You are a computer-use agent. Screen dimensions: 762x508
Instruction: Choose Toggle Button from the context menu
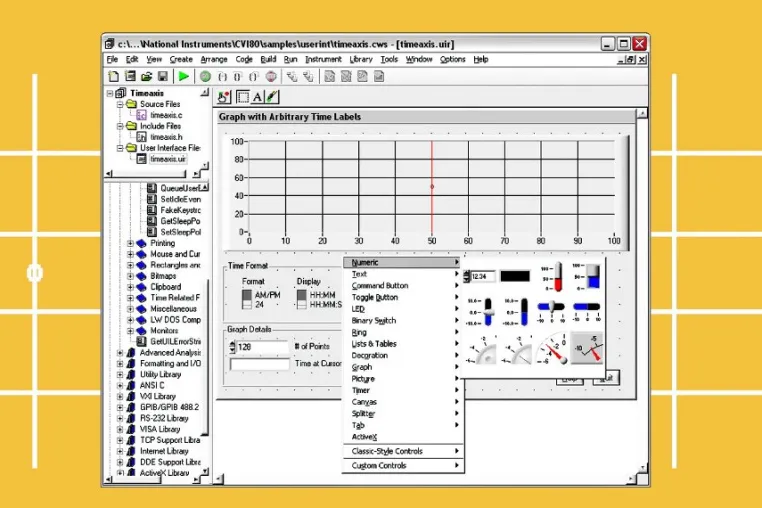(403, 298)
